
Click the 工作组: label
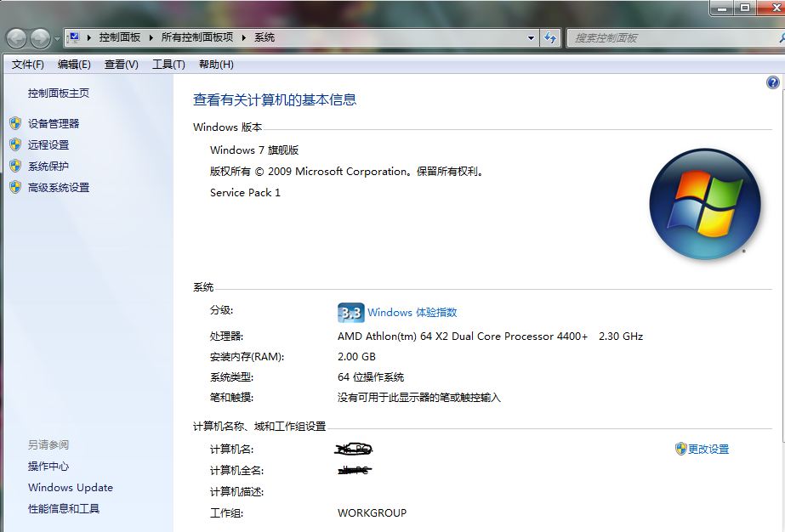click(227, 513)
